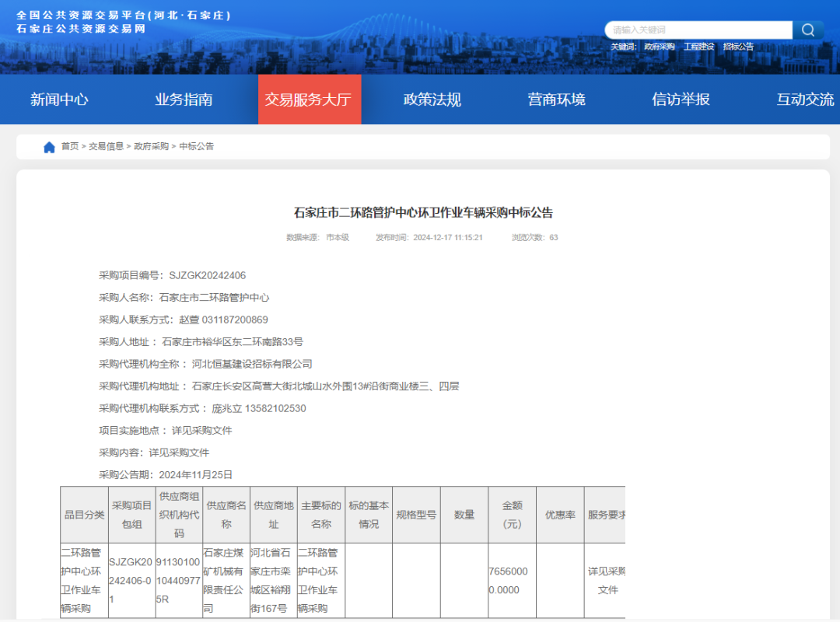The height and width of the screenshot is (622, 840).
Task: Click the 标的基本情况 table header
Action: coord(369,515)
